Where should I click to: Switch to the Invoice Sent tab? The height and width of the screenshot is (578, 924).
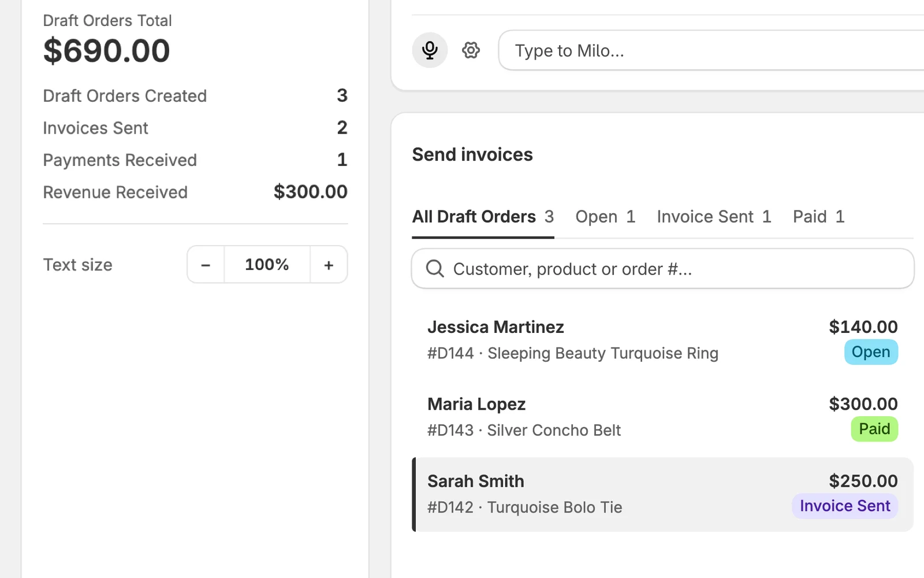pyautogui.click(x=714, y=217)
